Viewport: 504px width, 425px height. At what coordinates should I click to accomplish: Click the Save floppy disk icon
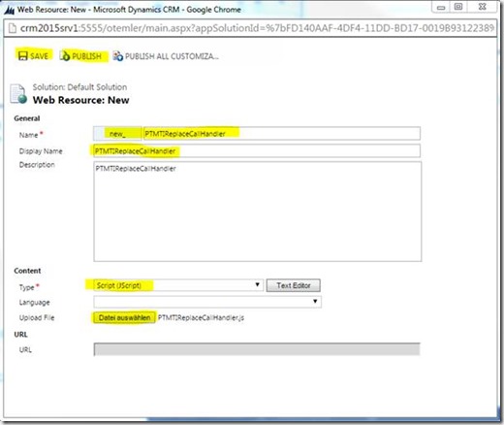pos(22,56)
